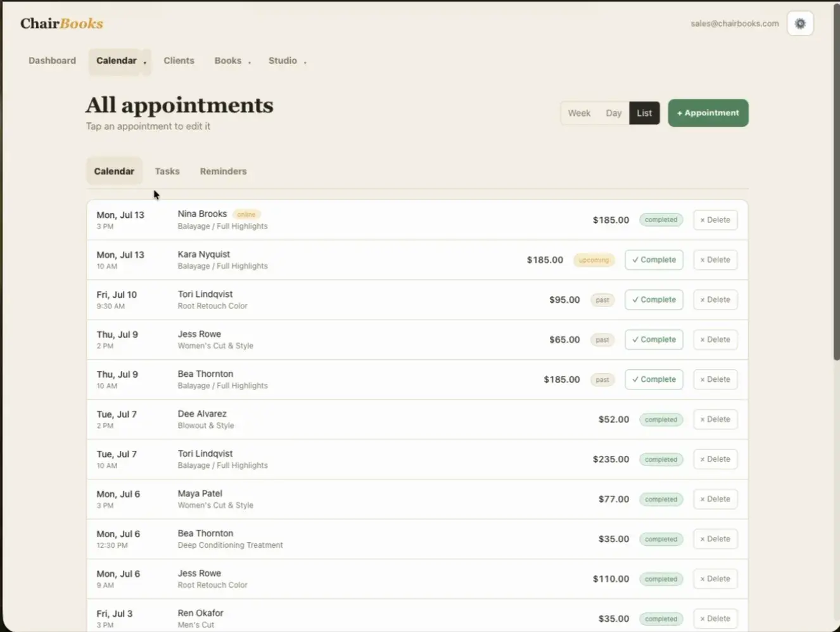
Task: Open Kara Nyquist appointment
Action: [x=417, y=260]
